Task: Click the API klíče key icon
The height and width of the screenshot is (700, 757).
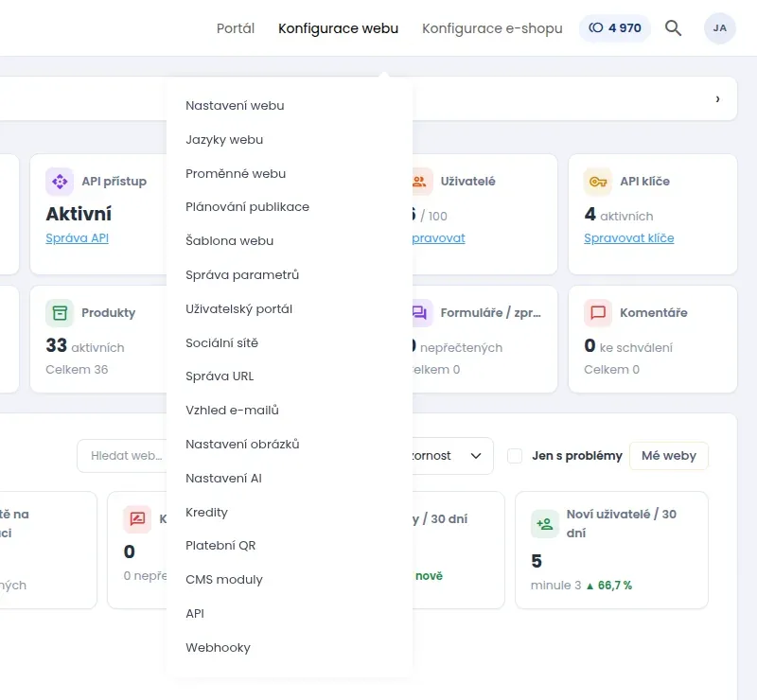Action: [x=598, y=182]
